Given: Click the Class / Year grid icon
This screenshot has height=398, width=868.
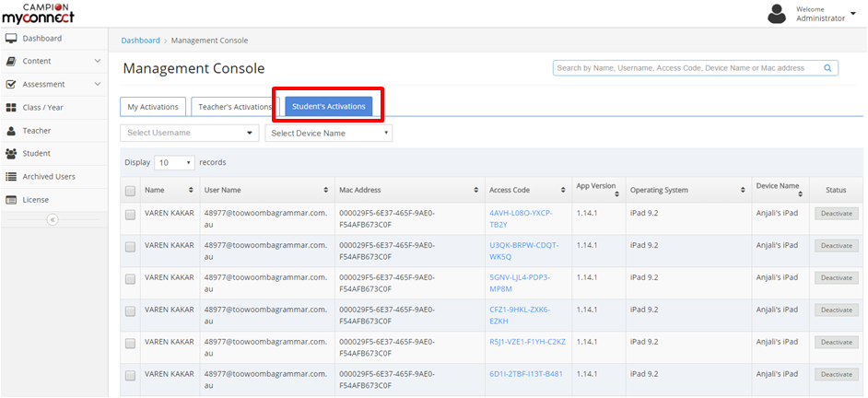Looking at the screenshot, I should [11, 108].
